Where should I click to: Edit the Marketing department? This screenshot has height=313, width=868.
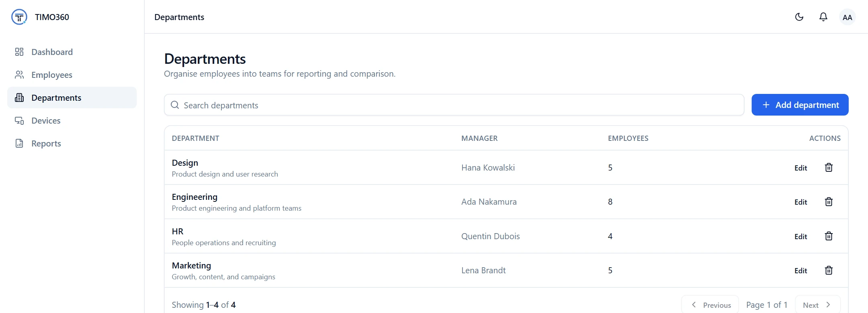tap(800, 270)
